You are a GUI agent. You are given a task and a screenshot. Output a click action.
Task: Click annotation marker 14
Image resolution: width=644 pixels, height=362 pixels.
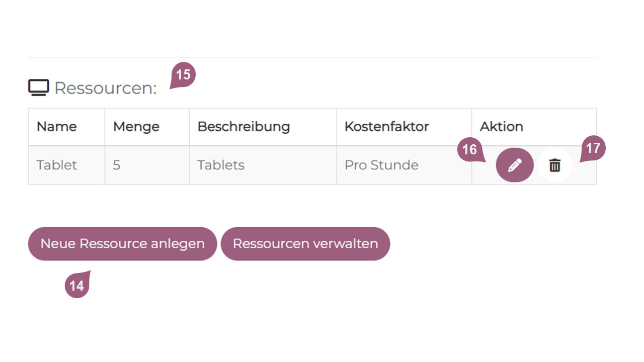(x=77, y=286)
